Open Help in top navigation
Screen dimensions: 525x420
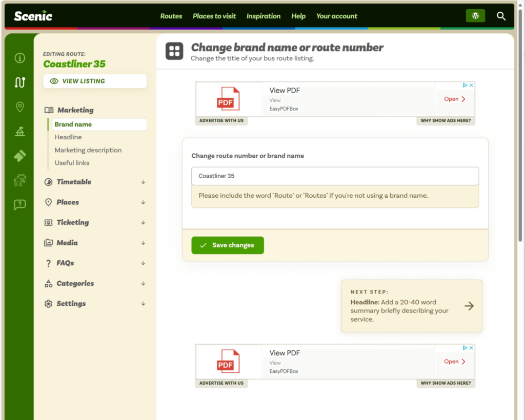point(298,16)
